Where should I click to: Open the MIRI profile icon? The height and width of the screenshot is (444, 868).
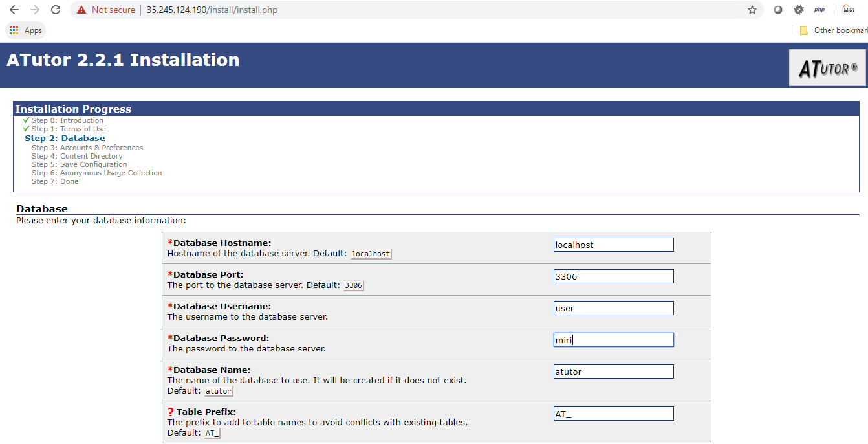click(849, 10)
